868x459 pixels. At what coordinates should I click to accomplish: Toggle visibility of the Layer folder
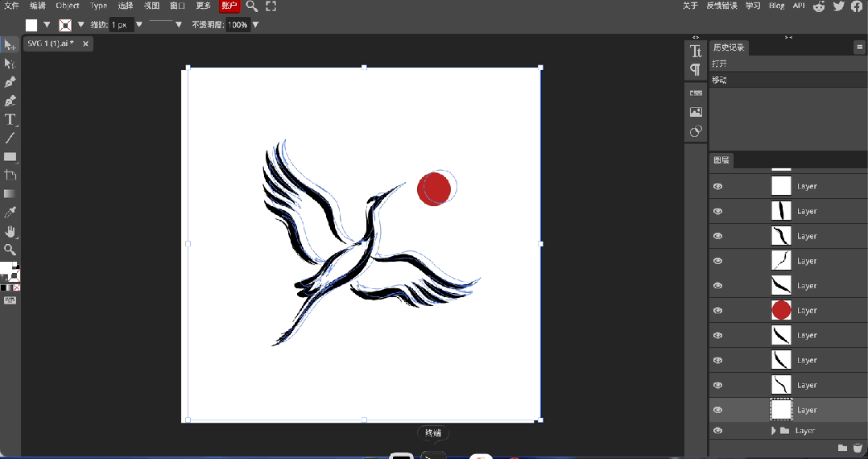click(718, 431)
